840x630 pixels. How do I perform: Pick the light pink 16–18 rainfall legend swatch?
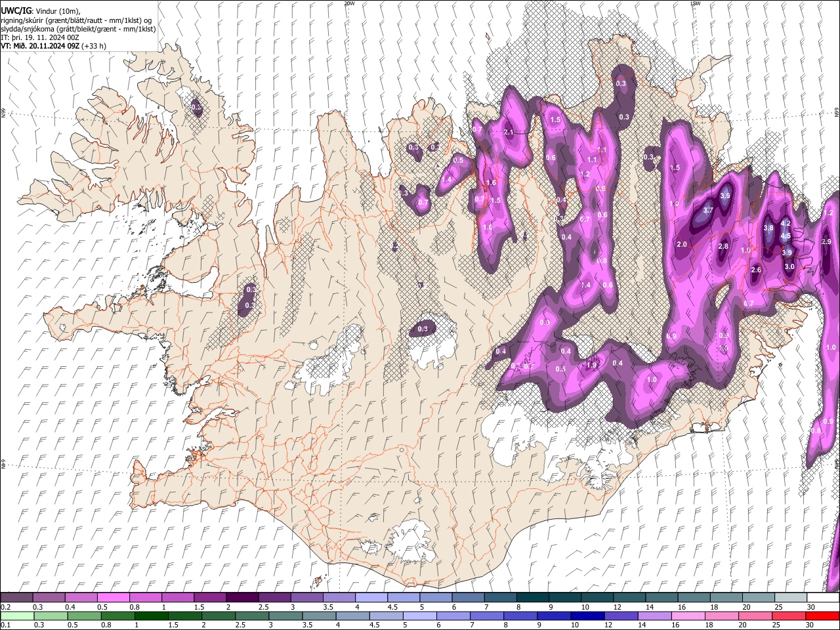[x=688, y=616]
